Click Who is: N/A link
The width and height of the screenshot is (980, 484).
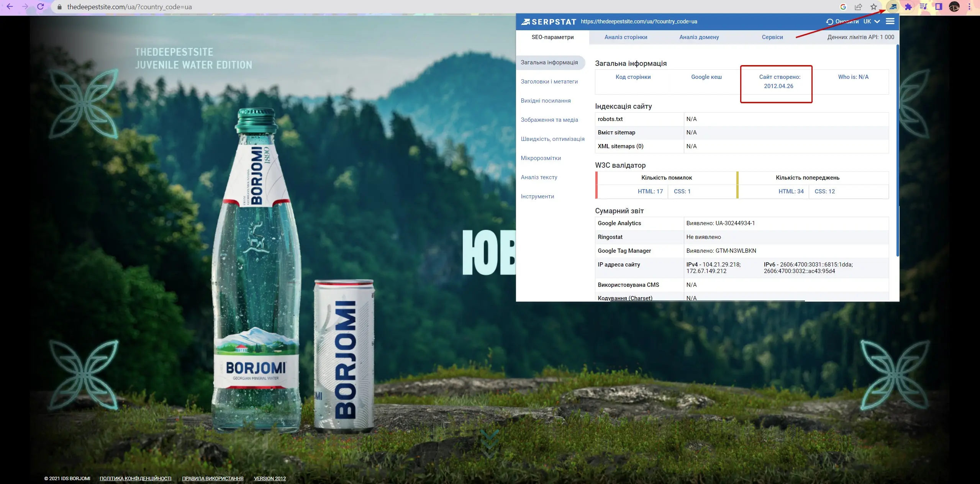[853, 77]
